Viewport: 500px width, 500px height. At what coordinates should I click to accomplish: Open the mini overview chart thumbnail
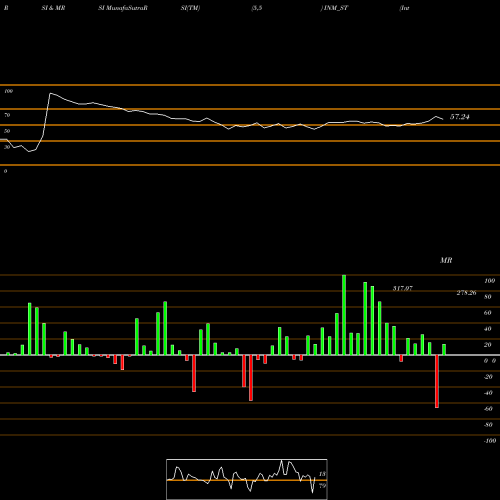point(247,479)
